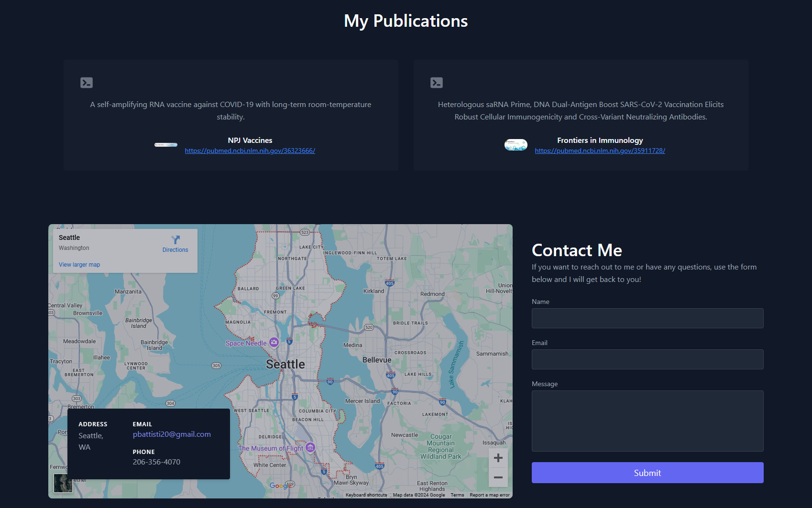Image resolution: width=812 pixels, height=508 pixels.
Task: Click inside the Name input field
Action: (647, 318)
